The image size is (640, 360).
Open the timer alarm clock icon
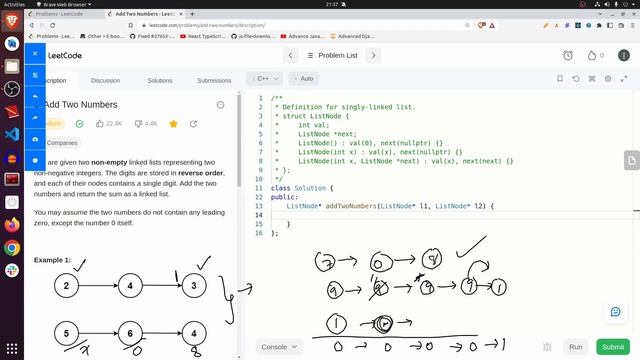[568, 56]
